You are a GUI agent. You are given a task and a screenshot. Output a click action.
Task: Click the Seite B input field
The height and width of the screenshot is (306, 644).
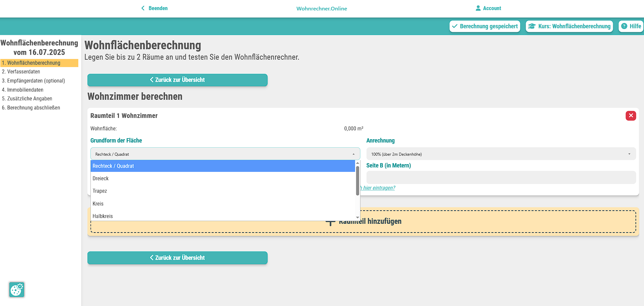(x=501, y=178)
